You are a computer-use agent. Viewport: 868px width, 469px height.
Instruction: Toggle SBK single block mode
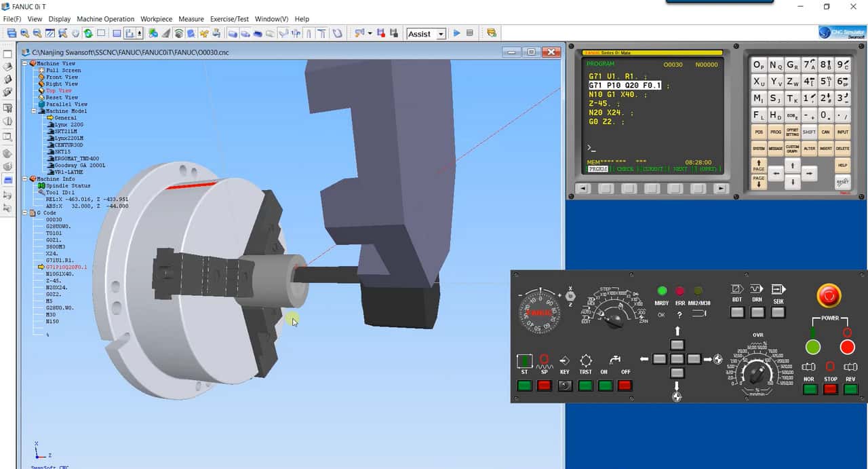click(x=777, y=312)
